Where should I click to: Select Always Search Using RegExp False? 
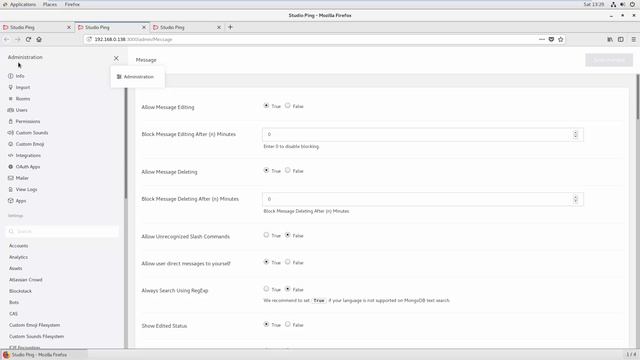pos(288,289)
